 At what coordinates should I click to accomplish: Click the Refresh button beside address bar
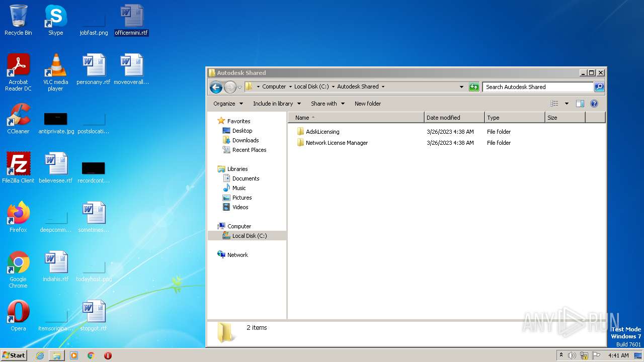(474, 87)
